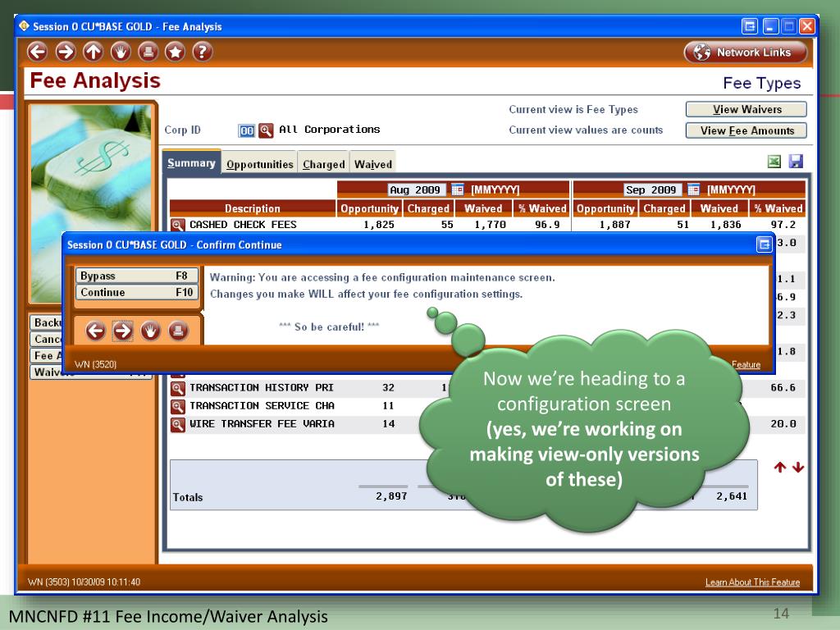This screenshot has height=630, width=840.
Task: Click red page up arrow
Action: click(780, 467)
